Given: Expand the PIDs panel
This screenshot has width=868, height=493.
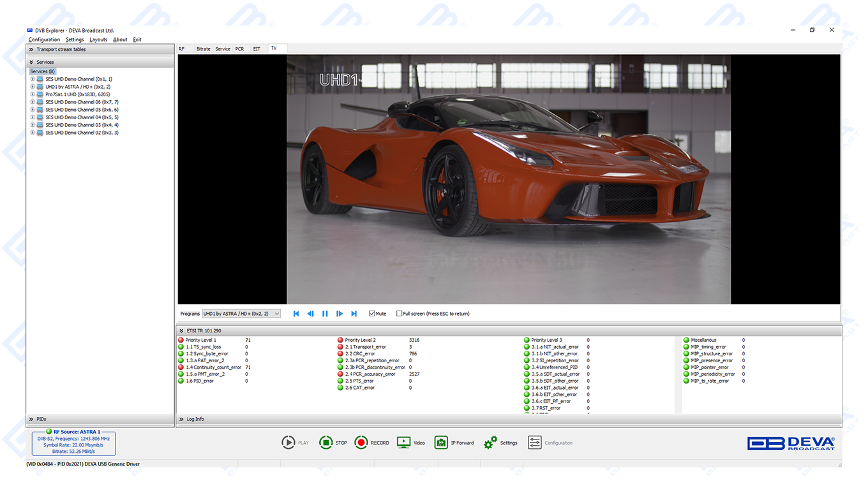Looking at the screenshot, I should tap(31, 420).
